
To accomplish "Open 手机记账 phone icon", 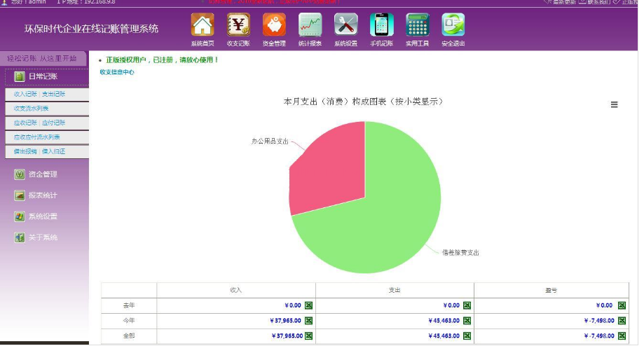I will click(x=381, y=25).
